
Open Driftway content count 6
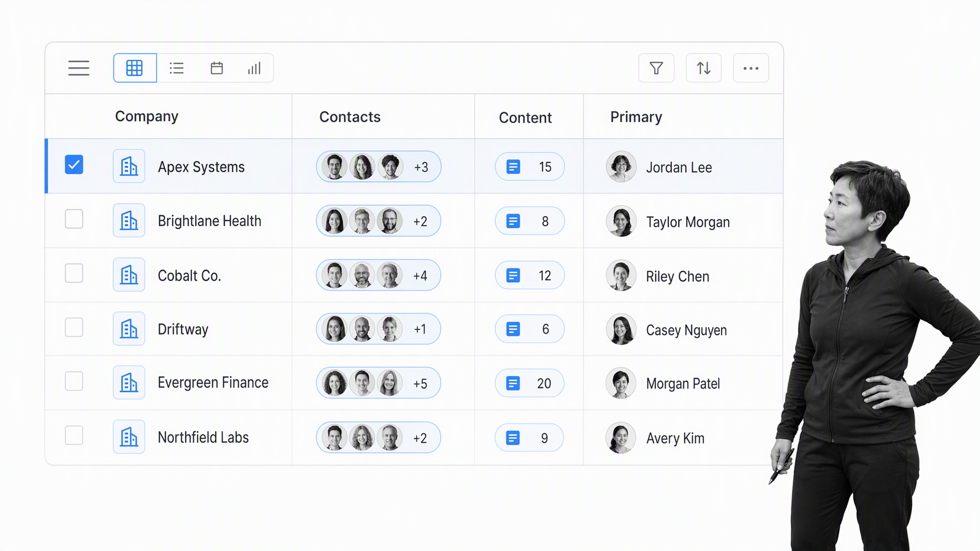[x=530, y=329]
